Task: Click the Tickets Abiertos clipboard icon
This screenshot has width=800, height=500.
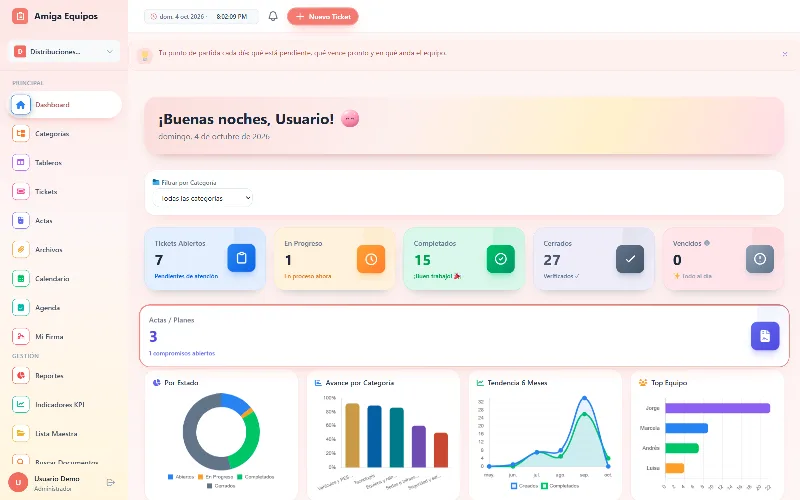Action: tap(241, 258)
